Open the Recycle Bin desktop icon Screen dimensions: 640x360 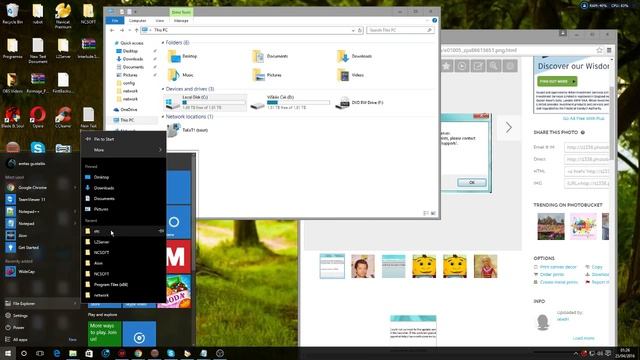coord(12,14)
